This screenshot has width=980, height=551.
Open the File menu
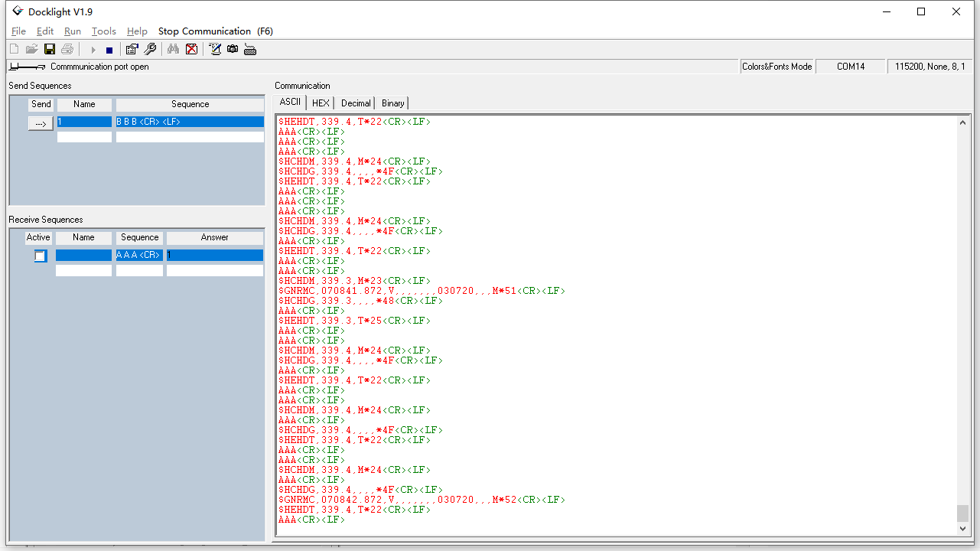(x=18, y=31)
